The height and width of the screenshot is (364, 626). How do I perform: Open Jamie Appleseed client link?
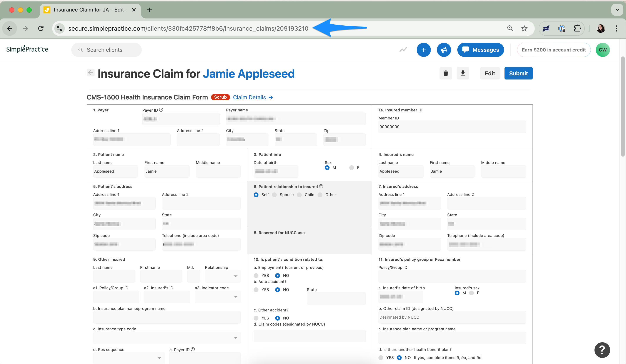click(x=249, y=74)
